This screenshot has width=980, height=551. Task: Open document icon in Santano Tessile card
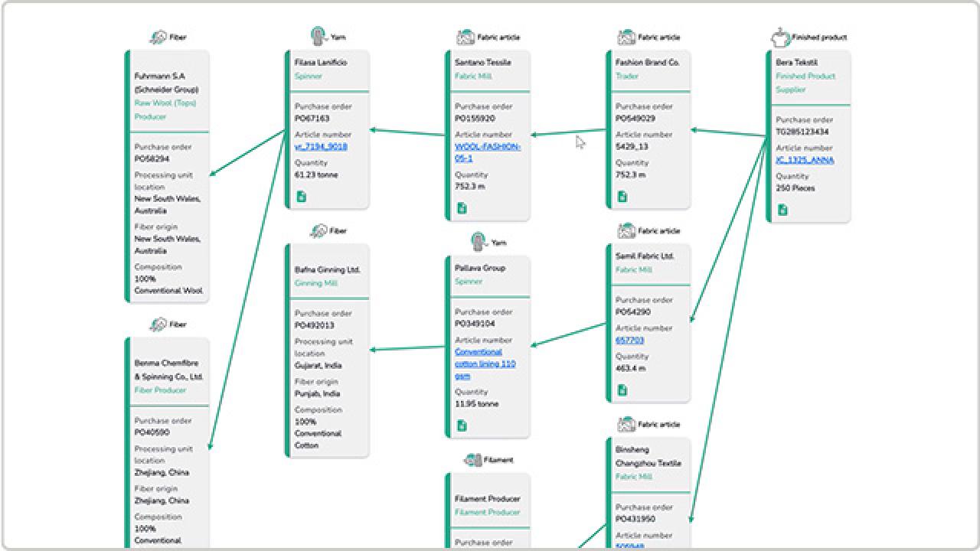(462, 208)
